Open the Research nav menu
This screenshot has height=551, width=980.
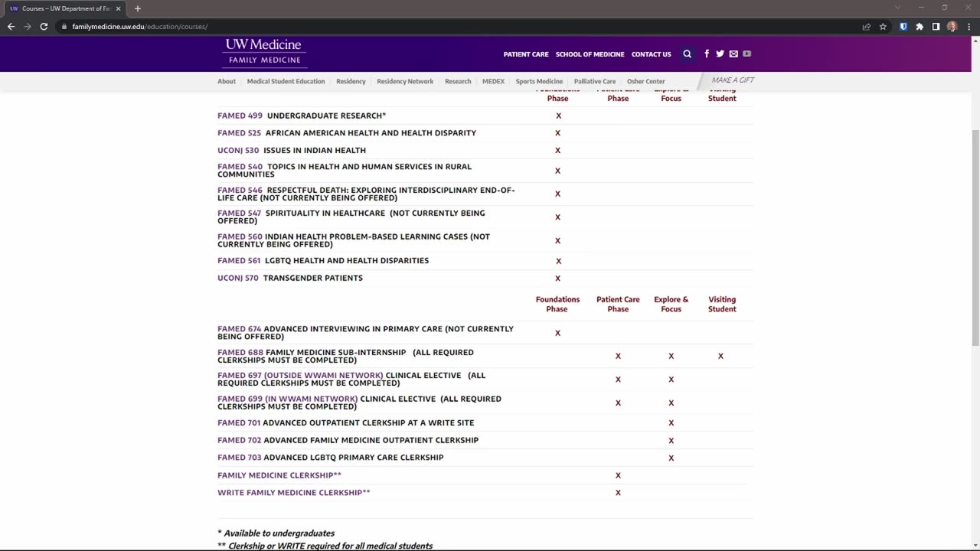pos(458,81)
